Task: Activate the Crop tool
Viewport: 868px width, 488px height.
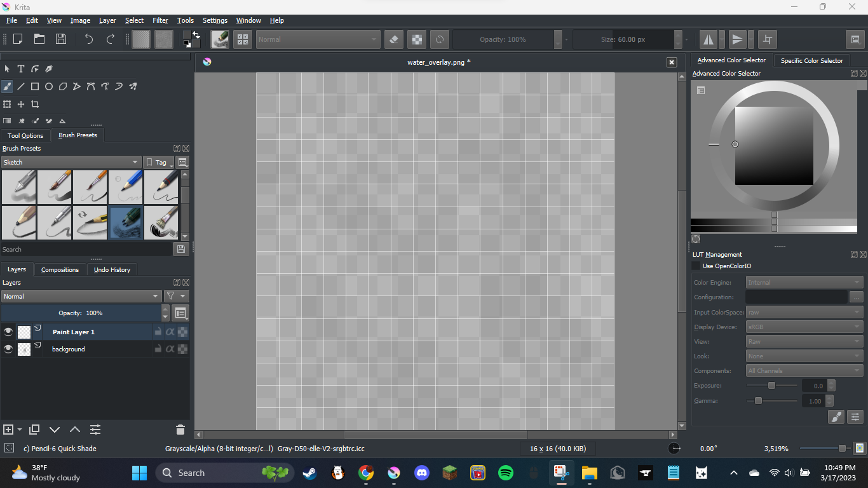Action: (35, 104)
